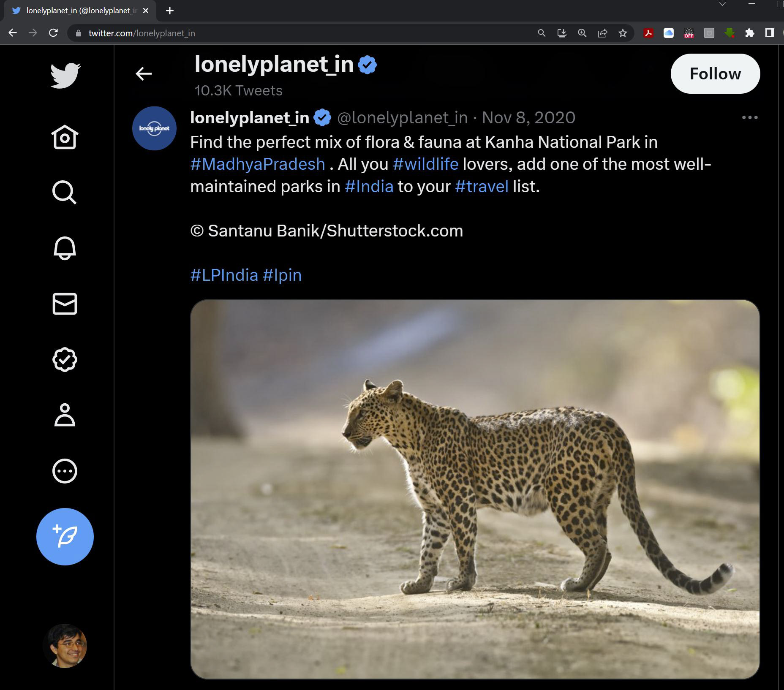Bookmark this page with the star

click(x=623, y=33)
